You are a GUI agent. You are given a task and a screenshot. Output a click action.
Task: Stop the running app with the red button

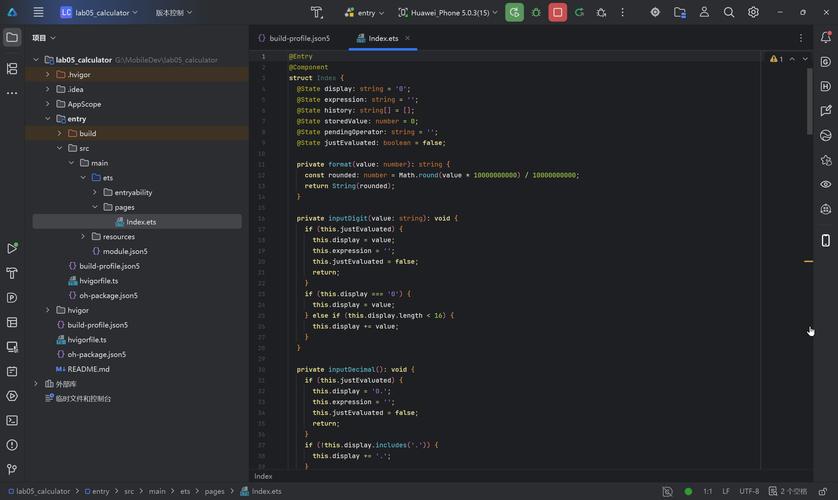click(x=557, y=12)
